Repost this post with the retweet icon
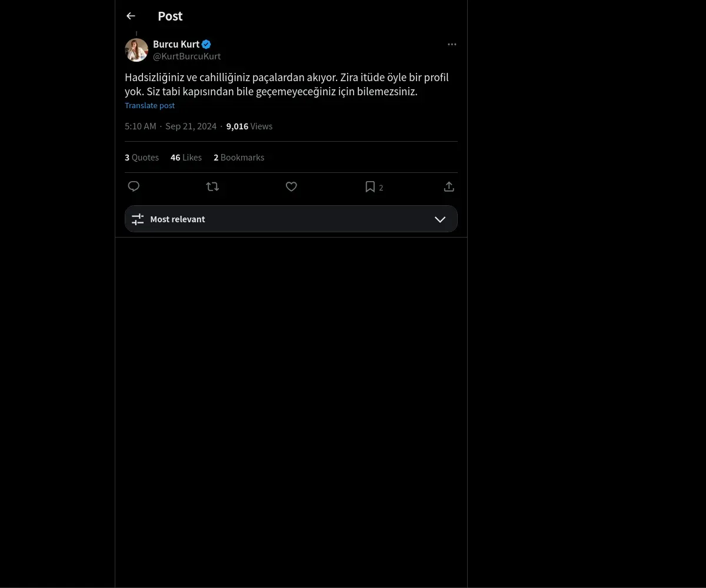This screenshot has width=706, height=588. pyautogui.click(x=212, y=186)
